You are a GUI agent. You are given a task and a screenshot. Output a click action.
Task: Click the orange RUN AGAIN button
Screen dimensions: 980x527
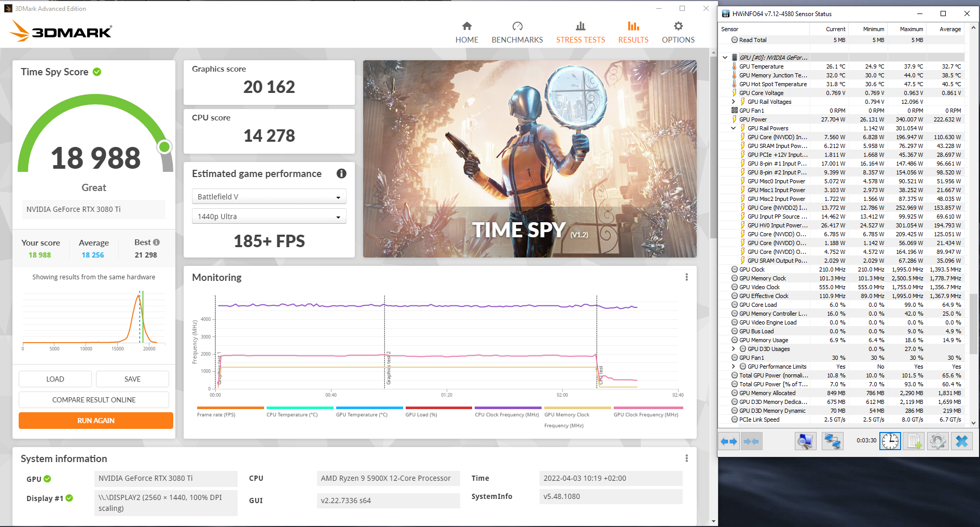96,421
